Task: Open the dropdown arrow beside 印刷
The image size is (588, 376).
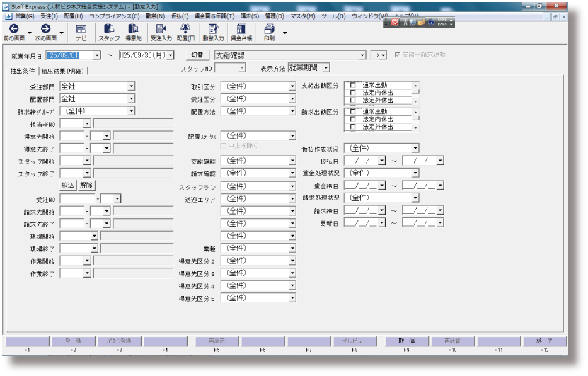Action: pos(284,33)
